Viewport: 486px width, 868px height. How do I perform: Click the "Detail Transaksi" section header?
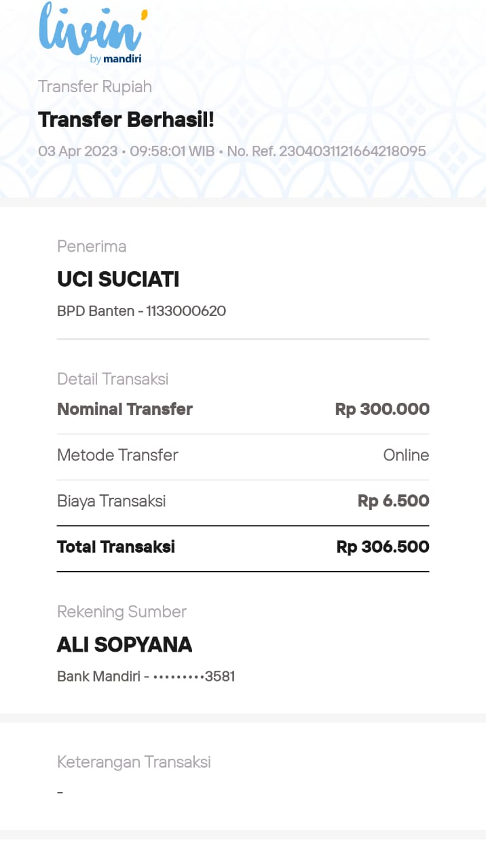tap(113, 379)
